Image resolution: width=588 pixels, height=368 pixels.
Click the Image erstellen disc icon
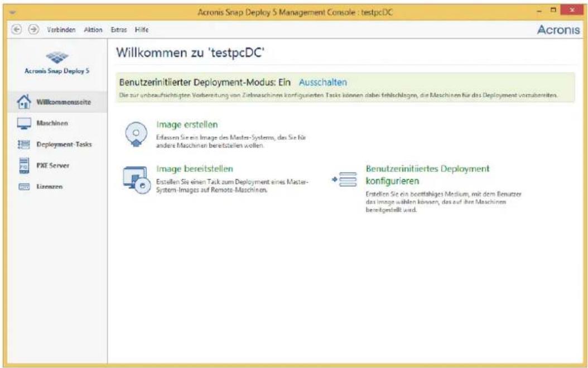[x=136, y=135]
